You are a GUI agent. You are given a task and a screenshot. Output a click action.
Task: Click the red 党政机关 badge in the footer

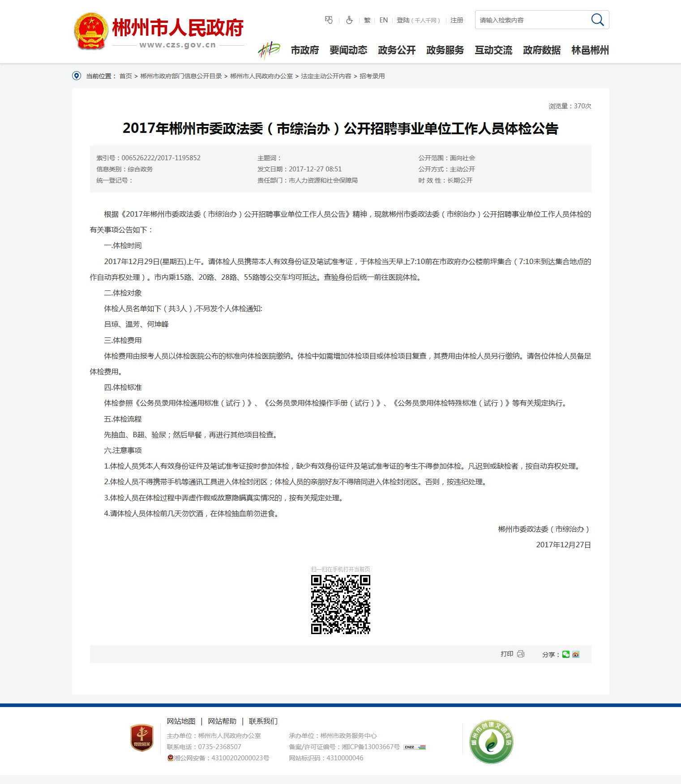point(142,738)
